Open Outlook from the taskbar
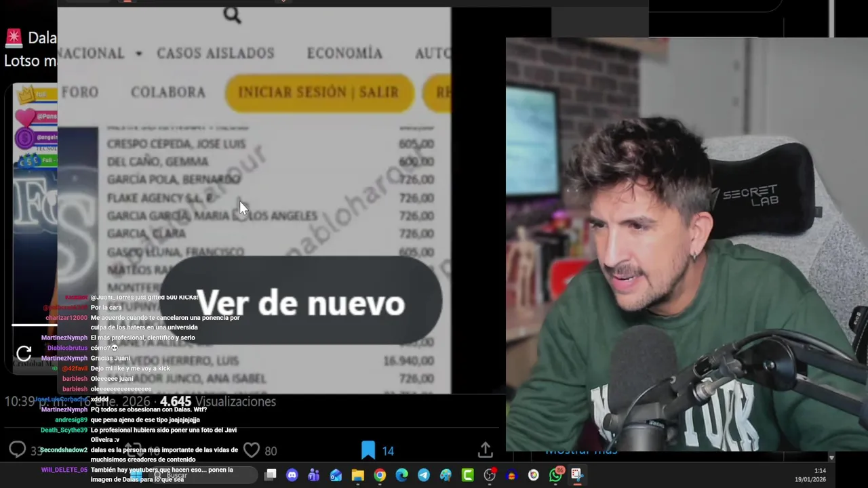Screen dimensions: 868x488 (336, 474)
